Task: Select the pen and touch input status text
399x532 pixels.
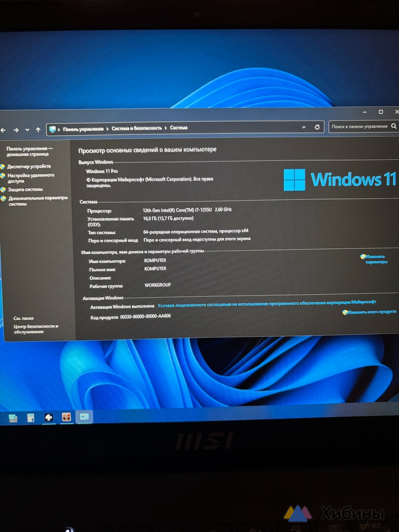Action: tap(197, 239)
